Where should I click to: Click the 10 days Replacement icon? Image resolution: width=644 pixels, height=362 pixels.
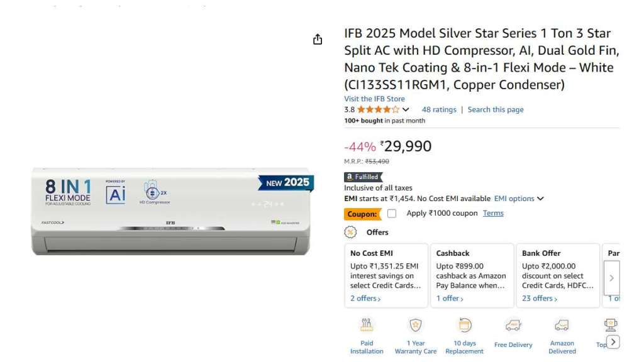pos(465,325)
